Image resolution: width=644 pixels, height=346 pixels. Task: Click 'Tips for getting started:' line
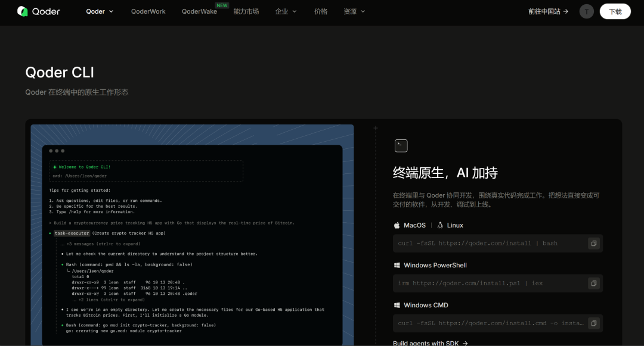click(79, 190)
